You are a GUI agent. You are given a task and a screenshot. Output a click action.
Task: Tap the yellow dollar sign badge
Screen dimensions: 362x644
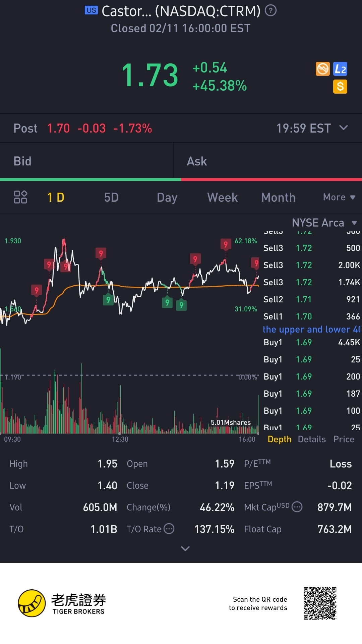click(340, 87)
